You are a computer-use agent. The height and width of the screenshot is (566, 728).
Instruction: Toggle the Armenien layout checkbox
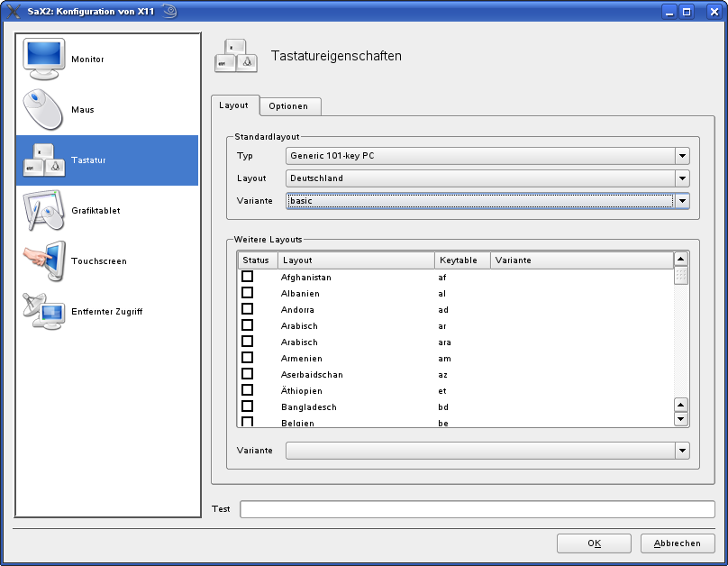(x=247, y=358)
